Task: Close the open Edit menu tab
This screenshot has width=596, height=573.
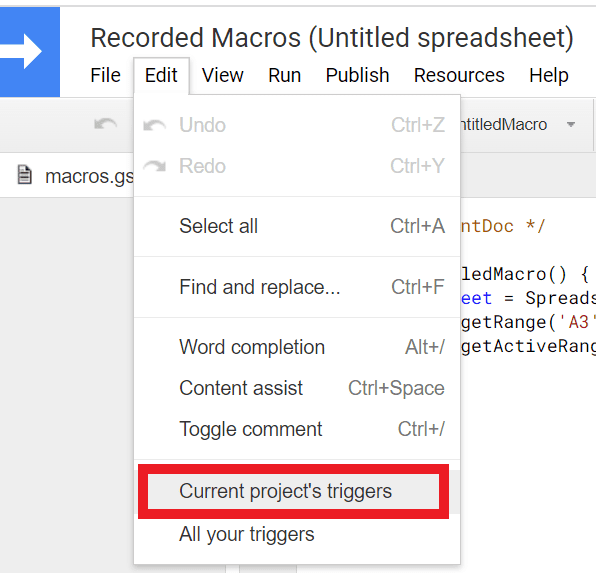Action: [x=161, y=75]
